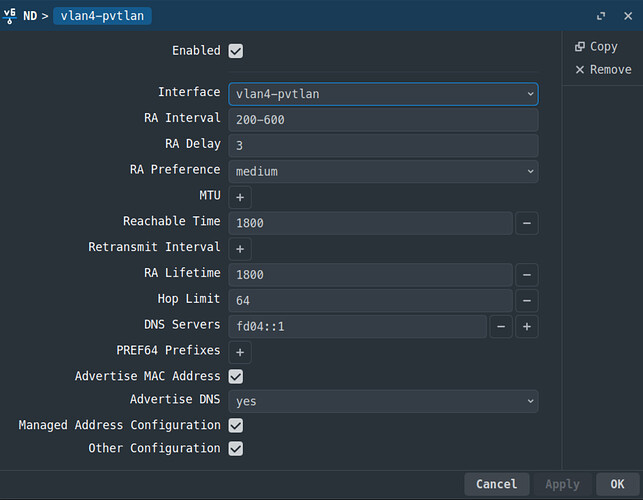
Task: Remove the Hop Limit value
Action: [x=527, y=301]
